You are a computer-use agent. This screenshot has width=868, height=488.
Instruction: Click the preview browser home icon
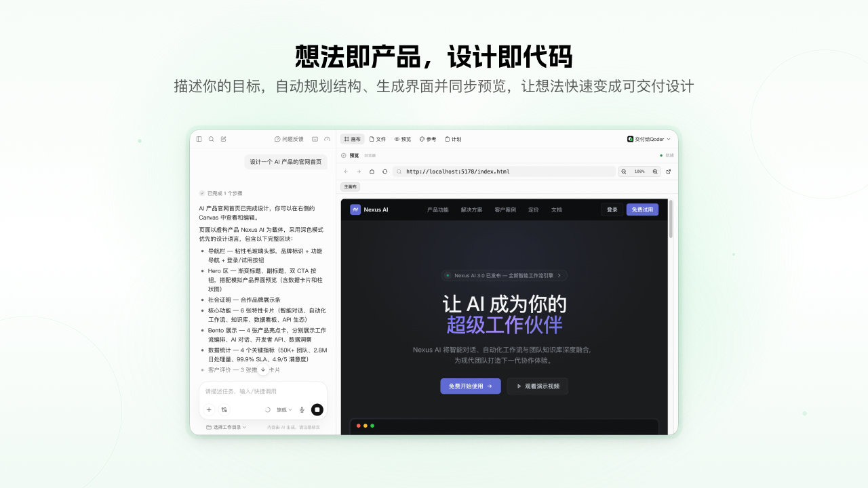[x=372, y=171]
